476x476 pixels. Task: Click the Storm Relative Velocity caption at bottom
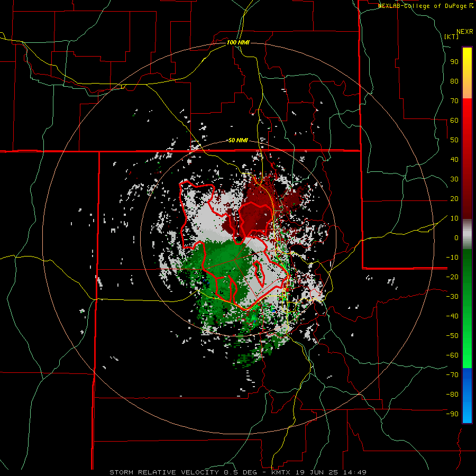point(238,472)
